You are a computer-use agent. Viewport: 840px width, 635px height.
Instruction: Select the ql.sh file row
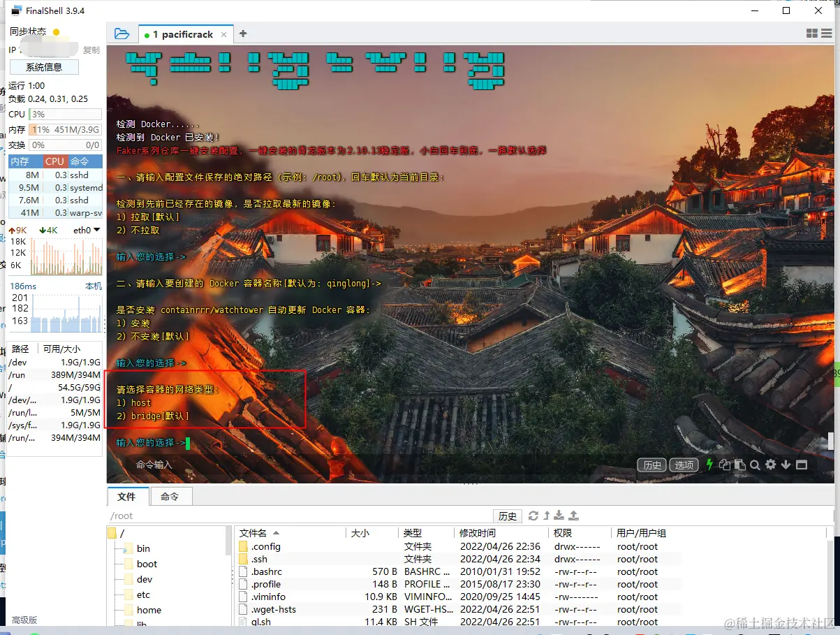(458, 622)
